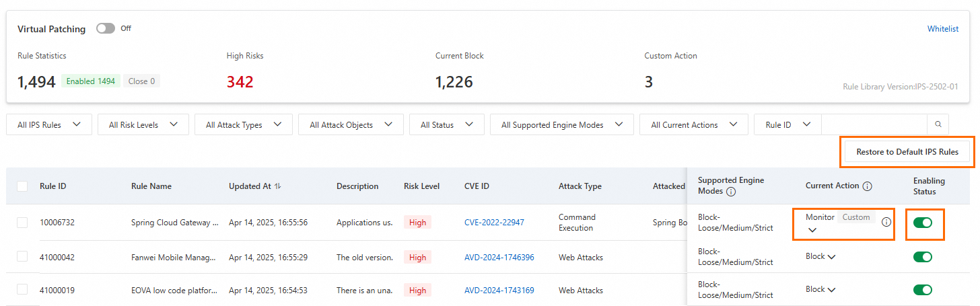Check the box for rule 10006732
The height and width of the screenshot is (306, 980).
[x=22, y=223]
